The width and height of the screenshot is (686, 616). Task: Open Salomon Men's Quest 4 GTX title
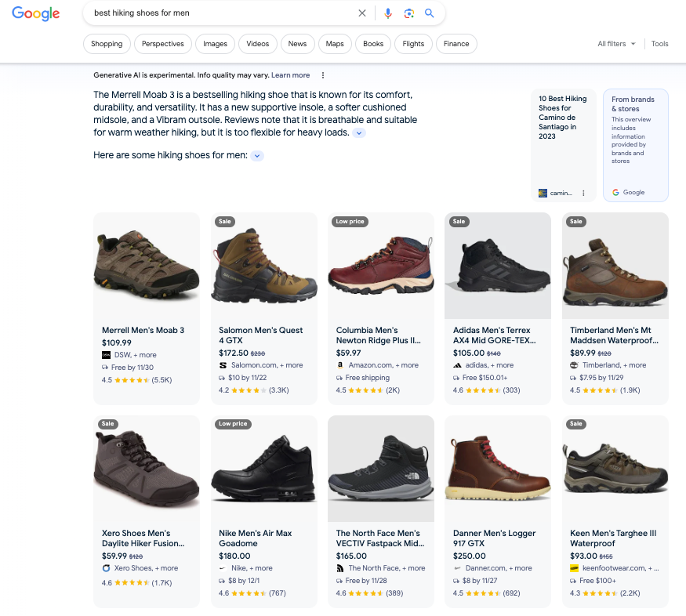point(261,335)
